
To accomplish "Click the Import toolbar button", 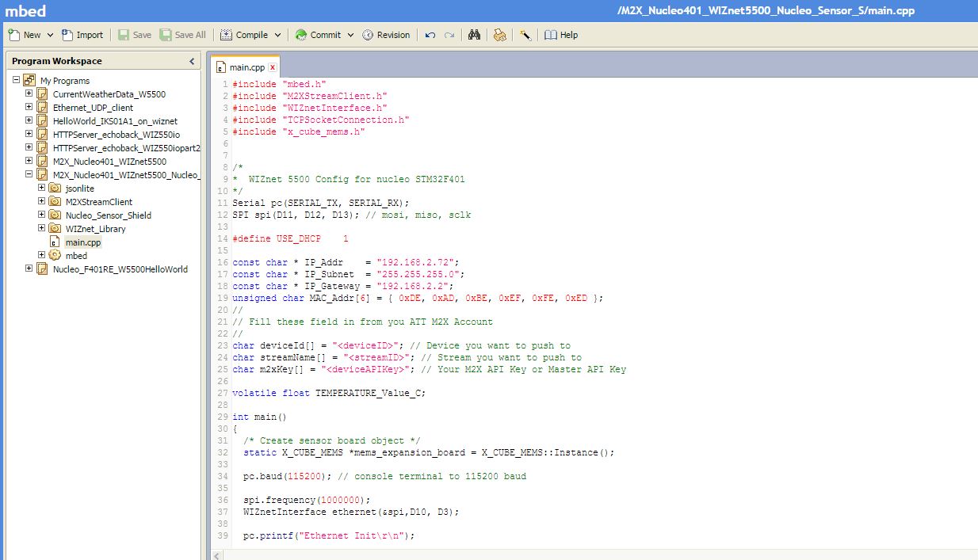I will click(82, 35).
